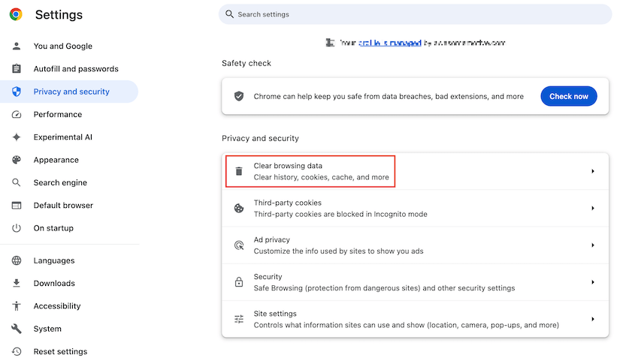Expand Third-party cookies with its arrow
This screenshot has width=635, height=364.
click(592, 209)
